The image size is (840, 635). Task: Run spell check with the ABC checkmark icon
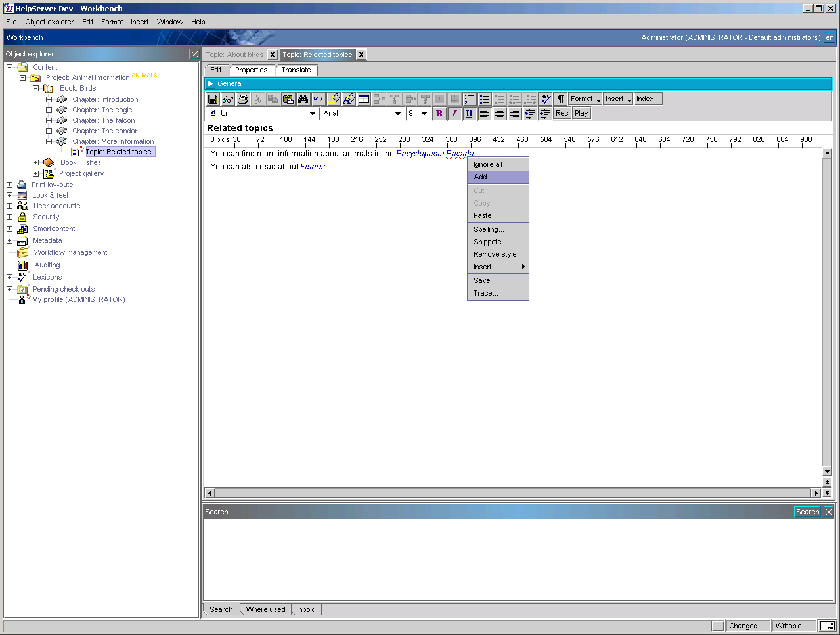546,99
